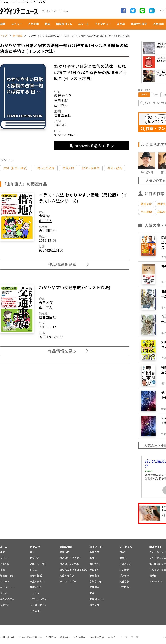The image size is (166, 644).
Task: Click the 暮らしの法律 genre tag
Action: (46, 168)
